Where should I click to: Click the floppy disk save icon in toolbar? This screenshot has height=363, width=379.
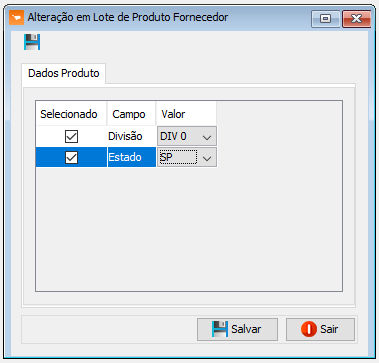point(32,42)
